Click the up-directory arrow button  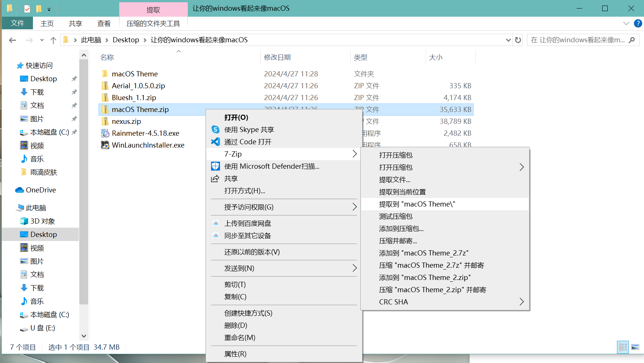tap(53, 40)
